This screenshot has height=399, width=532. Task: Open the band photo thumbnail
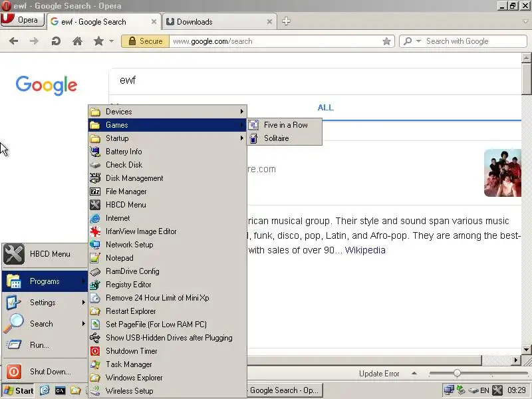[503, 173]
